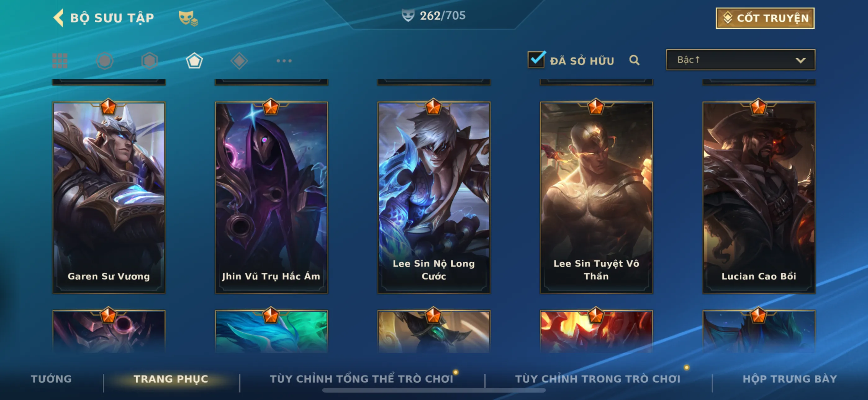Screen dimensions: 868x400
Task: Filter by the hexagon rarity tier icon
Action: pyautogui.click(x=150, y=61)
